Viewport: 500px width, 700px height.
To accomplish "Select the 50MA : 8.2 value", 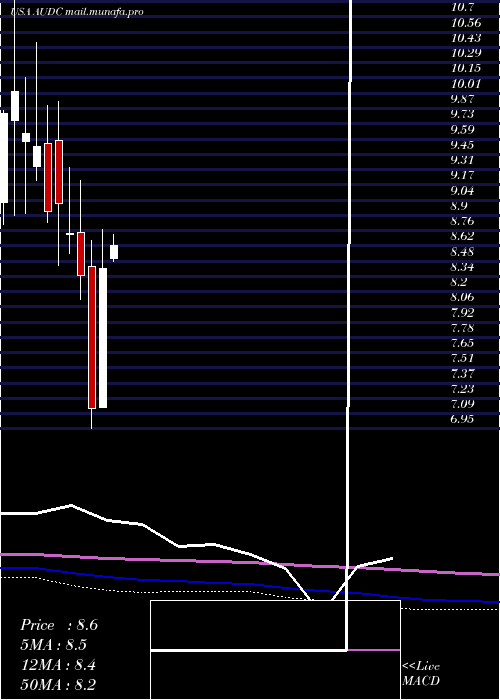I will [58, 685].
